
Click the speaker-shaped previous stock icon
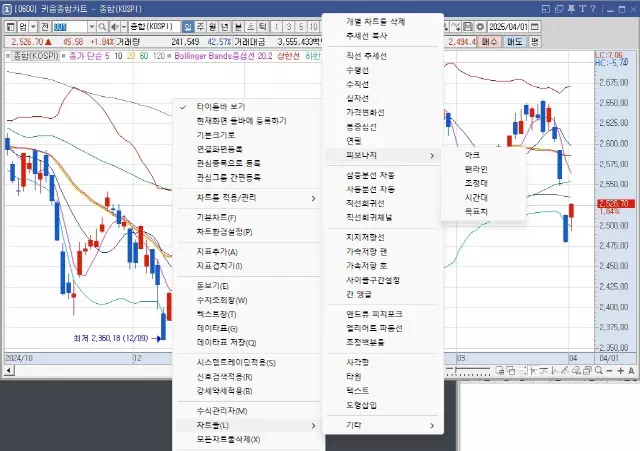115,27
